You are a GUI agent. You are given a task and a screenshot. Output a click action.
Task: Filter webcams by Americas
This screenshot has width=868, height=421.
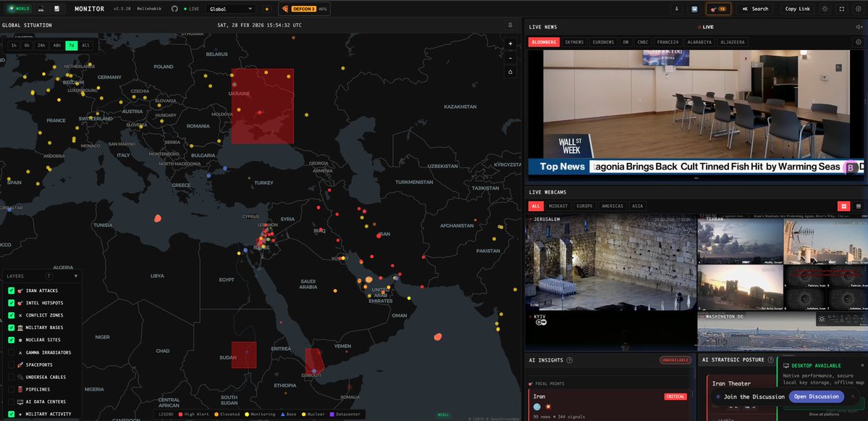(612, 206)
